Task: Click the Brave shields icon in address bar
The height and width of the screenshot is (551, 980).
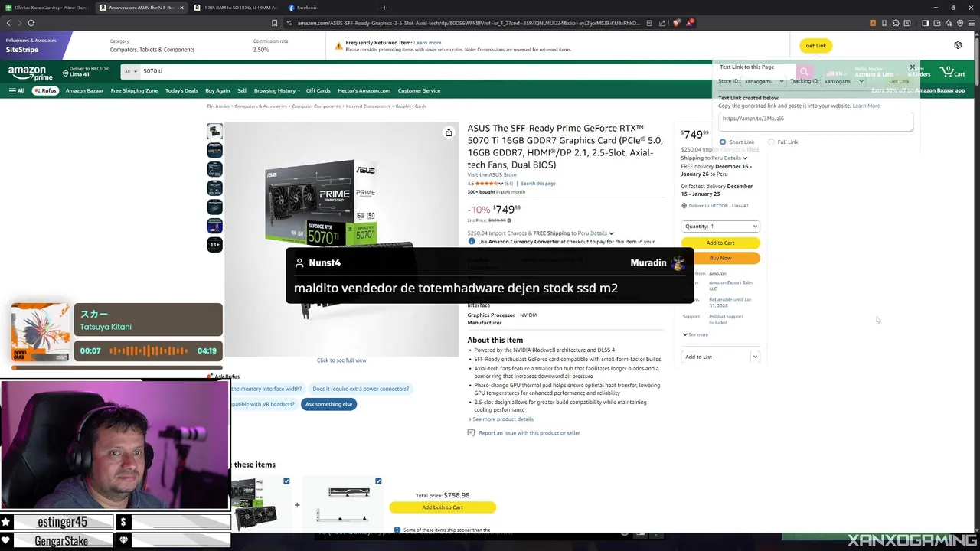Action: point(676,23)
